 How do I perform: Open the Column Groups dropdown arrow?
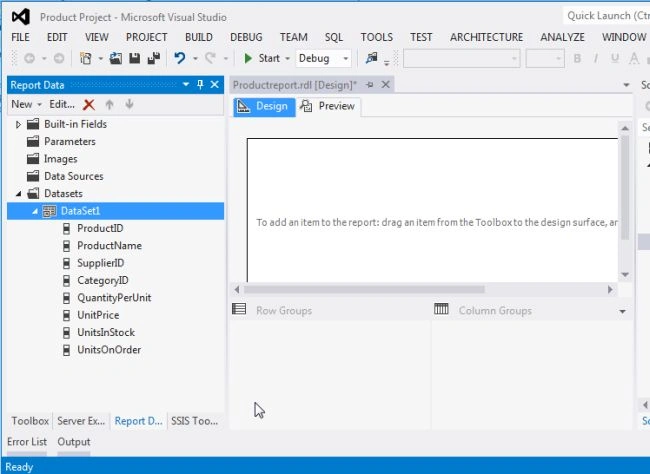click(623, 311)
